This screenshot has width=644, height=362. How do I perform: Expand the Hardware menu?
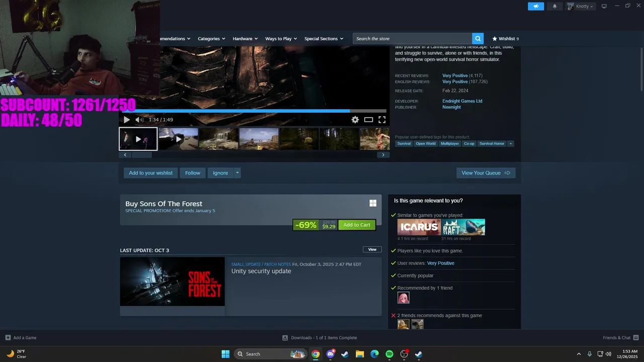pos(245,39)
